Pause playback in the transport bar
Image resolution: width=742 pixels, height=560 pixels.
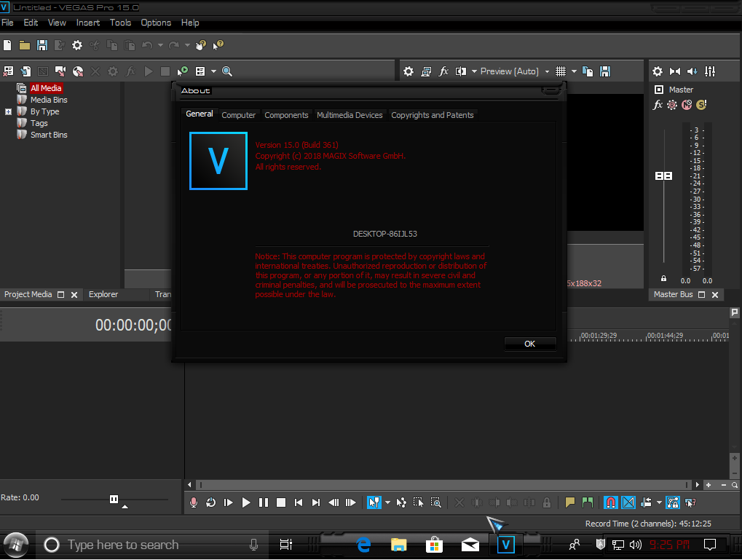[264, 502]
